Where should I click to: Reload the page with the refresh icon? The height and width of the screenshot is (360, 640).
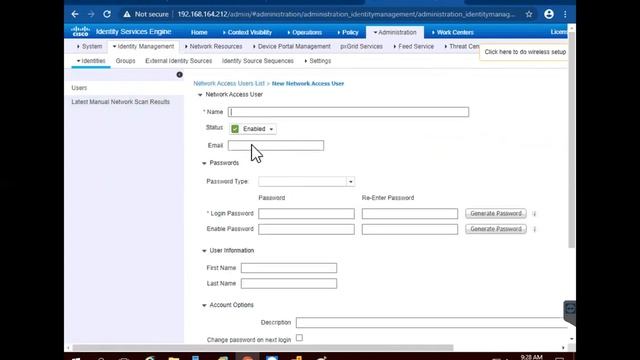tap(107, 14)
